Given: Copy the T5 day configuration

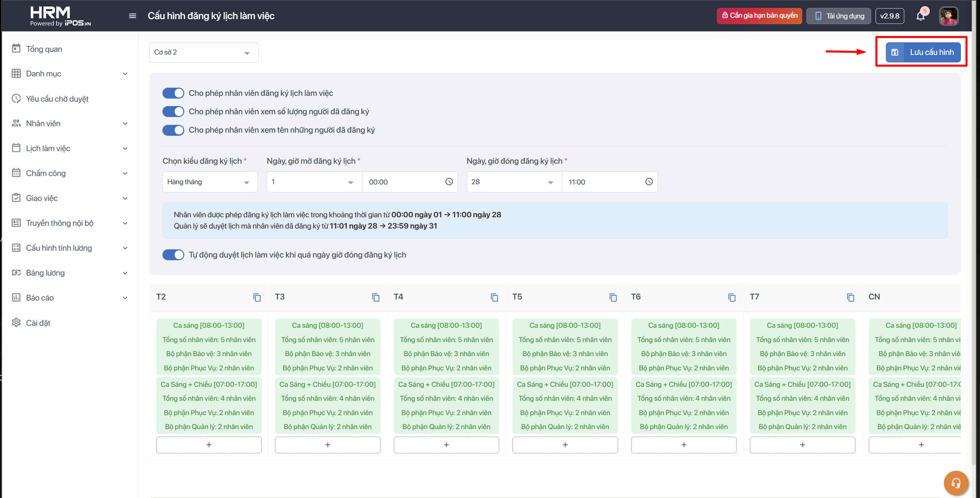Looking at the screenshot, I should point(613,297).
